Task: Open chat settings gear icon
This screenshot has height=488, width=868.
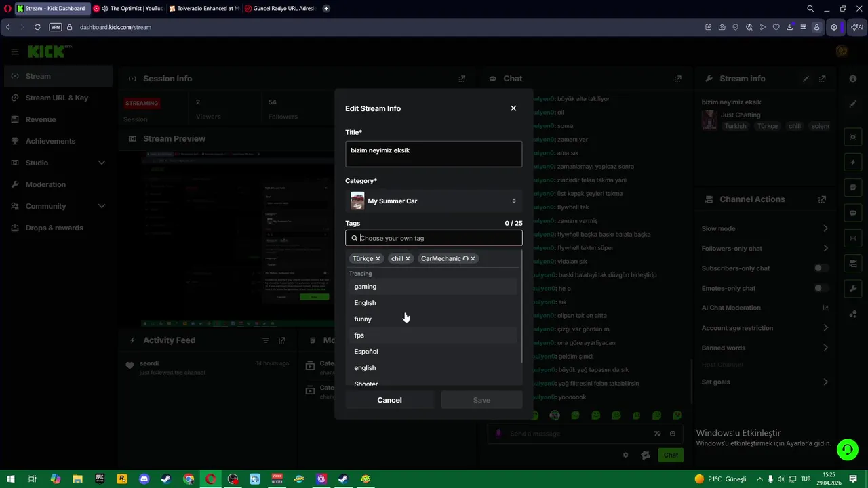Action: pyautogui.click(x=625, y=455)
